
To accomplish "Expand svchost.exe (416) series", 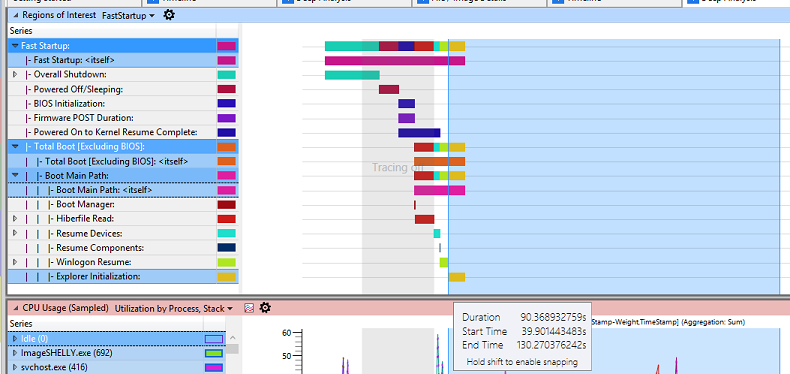I will [x=15, y=367].
